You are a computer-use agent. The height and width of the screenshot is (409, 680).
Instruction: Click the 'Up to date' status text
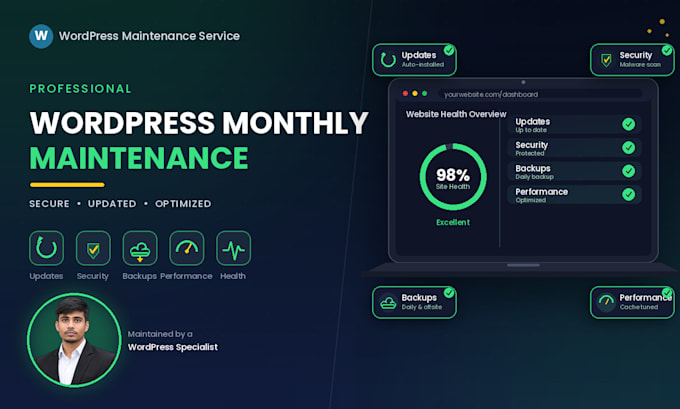pyautogui.click(x=531, y=130)
